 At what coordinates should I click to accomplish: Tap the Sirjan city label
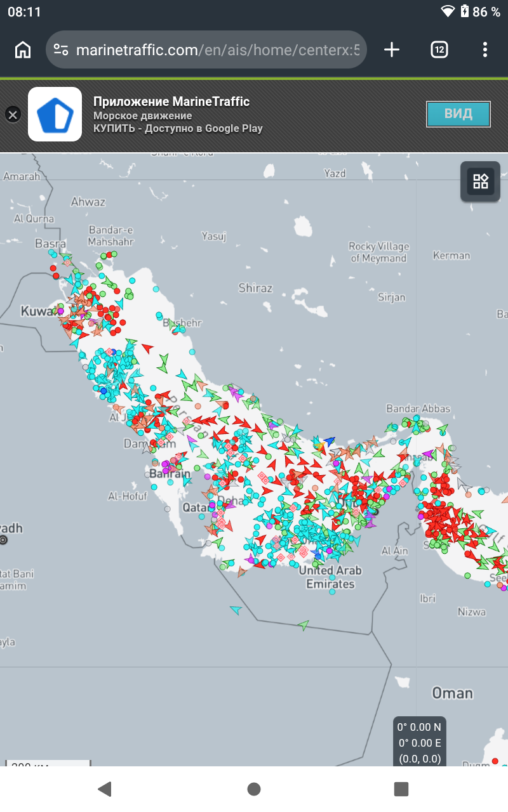(391, 297)
